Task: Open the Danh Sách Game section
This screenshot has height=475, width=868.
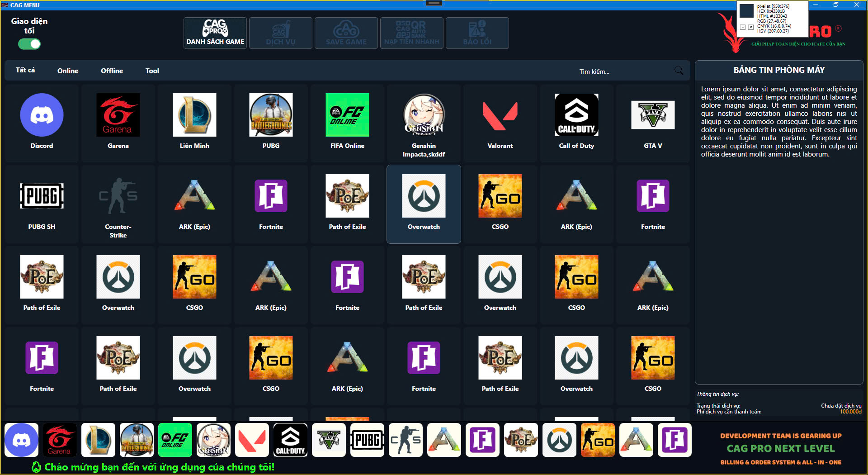Action: [x=215, y=33]
